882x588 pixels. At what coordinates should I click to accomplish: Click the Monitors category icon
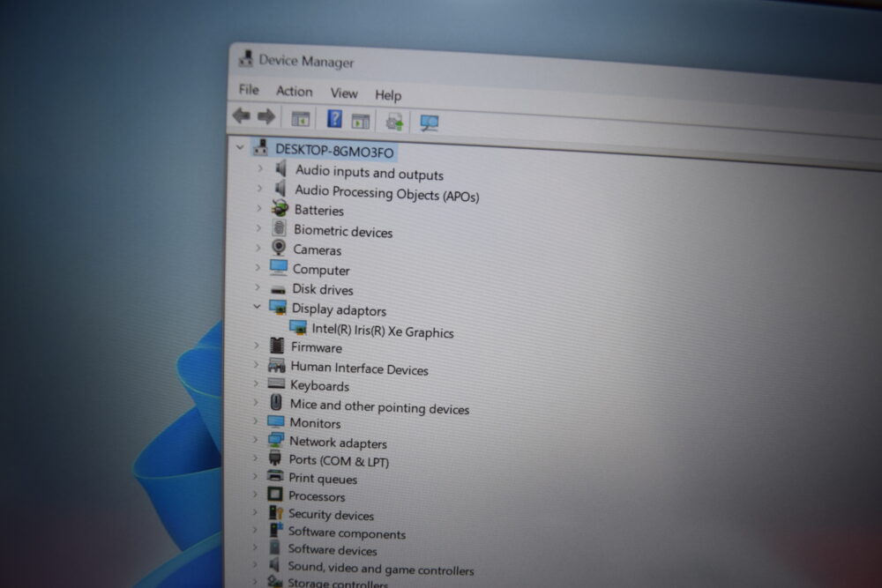(275, 421)
